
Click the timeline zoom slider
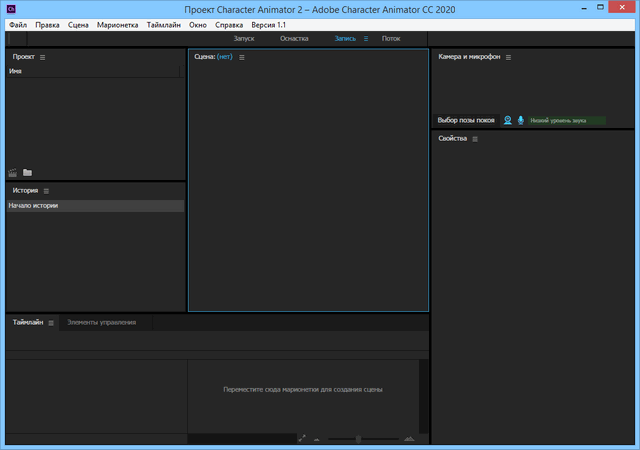(x=358, y=438)
